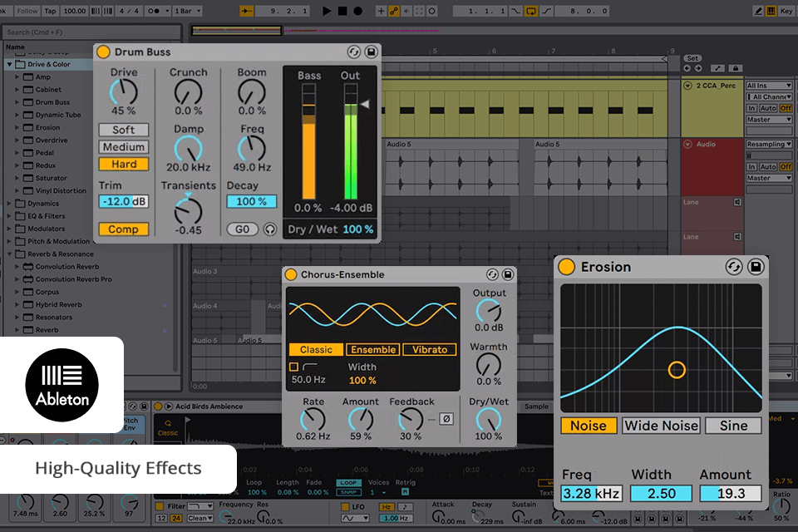Click the Erosion XY frequency control point

click(677, 370)
